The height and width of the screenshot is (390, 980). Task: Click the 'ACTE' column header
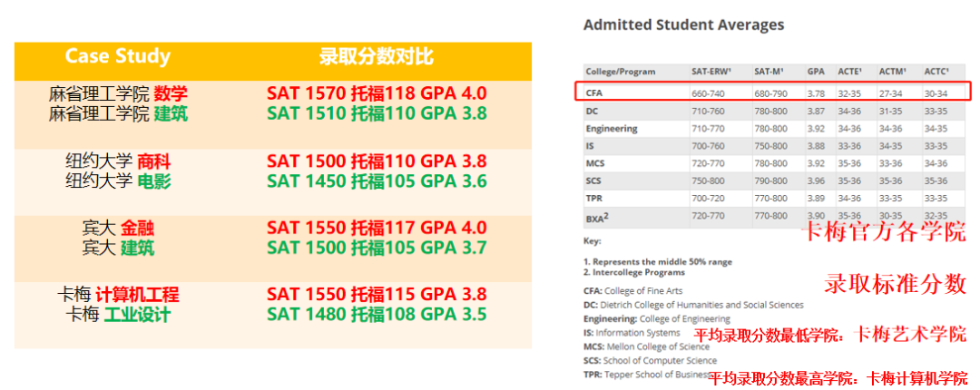[x=848, y=72]
